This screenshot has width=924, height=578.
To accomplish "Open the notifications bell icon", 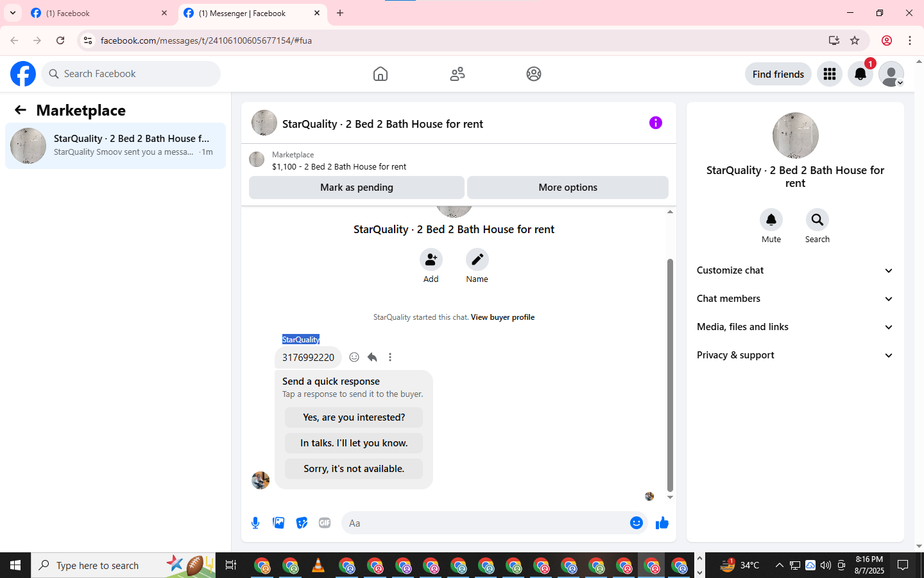I will tap(860, 74).
